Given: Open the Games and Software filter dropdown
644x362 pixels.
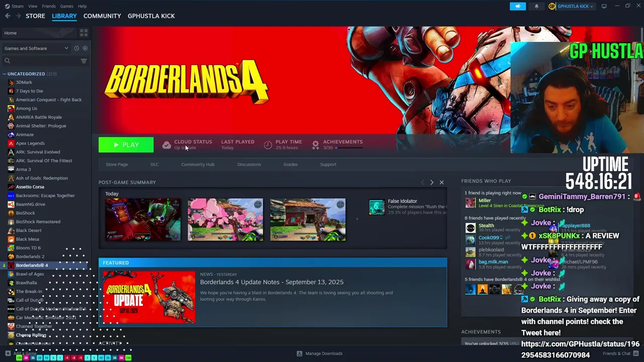Looking at the screenshot, I should [x=36, y=48].
